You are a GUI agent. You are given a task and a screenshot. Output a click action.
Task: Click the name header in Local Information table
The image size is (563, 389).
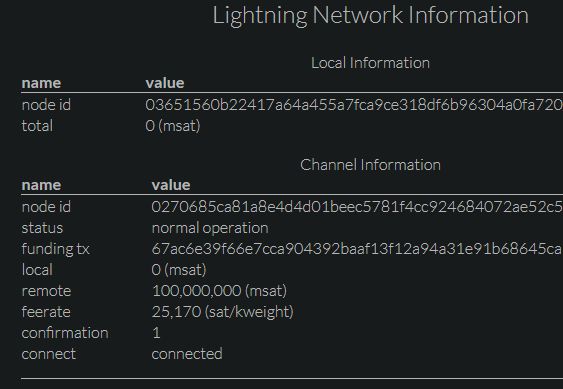[x=41, y=83]
